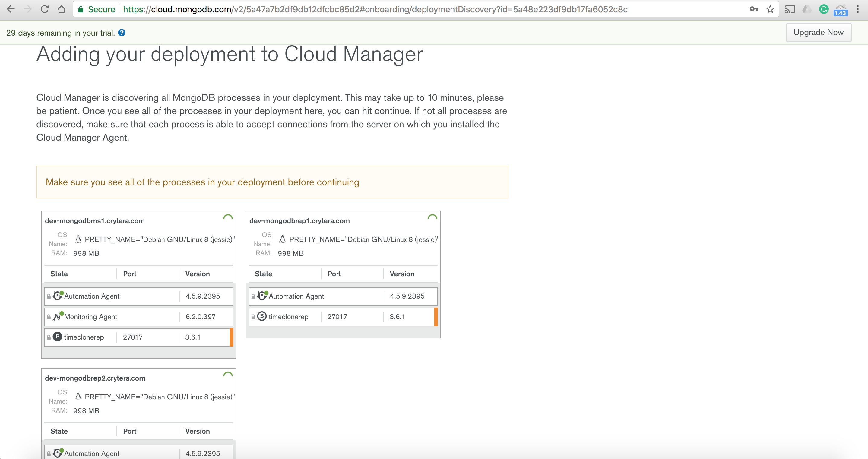Click the address bar URL field

(x=375, y=9)
